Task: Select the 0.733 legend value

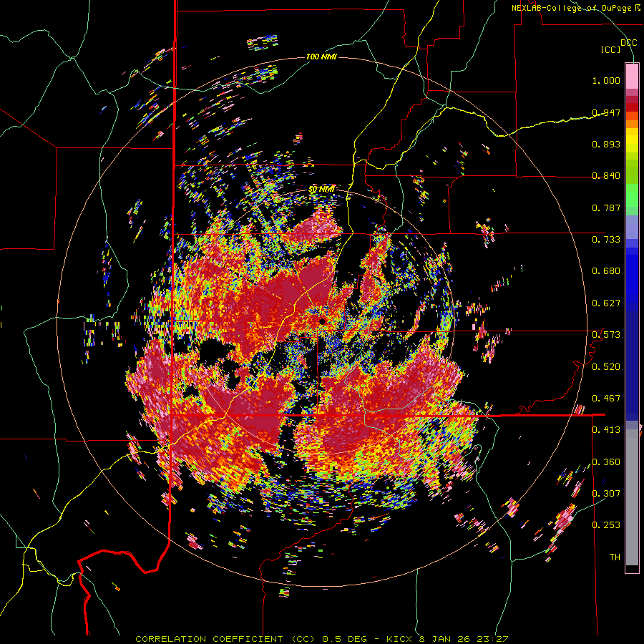Action: [x=606, y=240]
